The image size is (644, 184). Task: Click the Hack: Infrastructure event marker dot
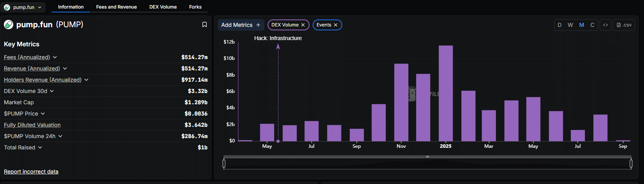(278, 141)
